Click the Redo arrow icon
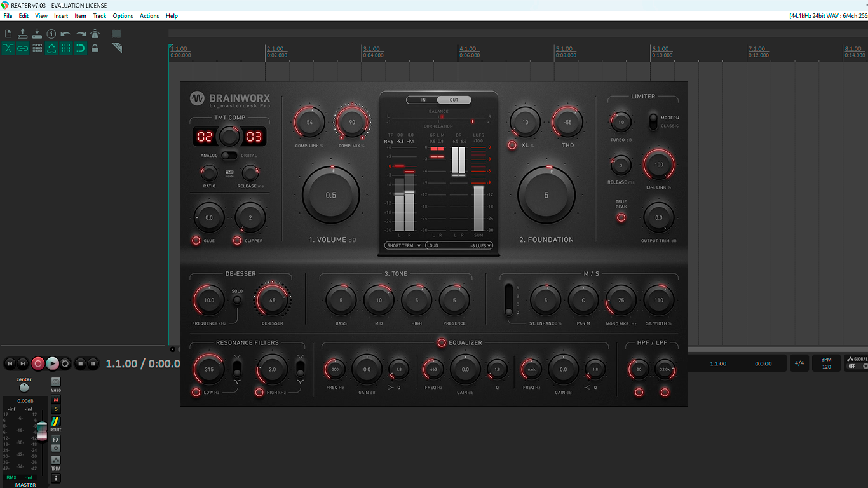The height and width of the screenshot is (488, 868). pyautogui.click(x=81, y=34)
